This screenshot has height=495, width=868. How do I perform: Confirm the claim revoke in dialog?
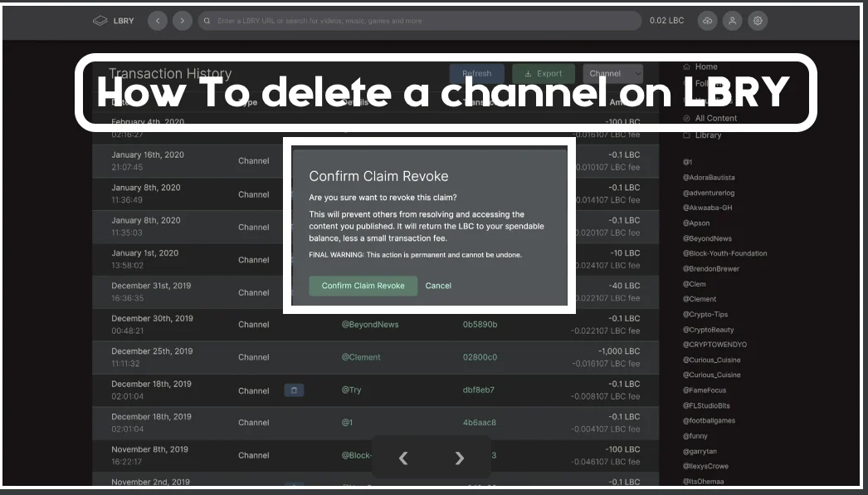point(363,286)
